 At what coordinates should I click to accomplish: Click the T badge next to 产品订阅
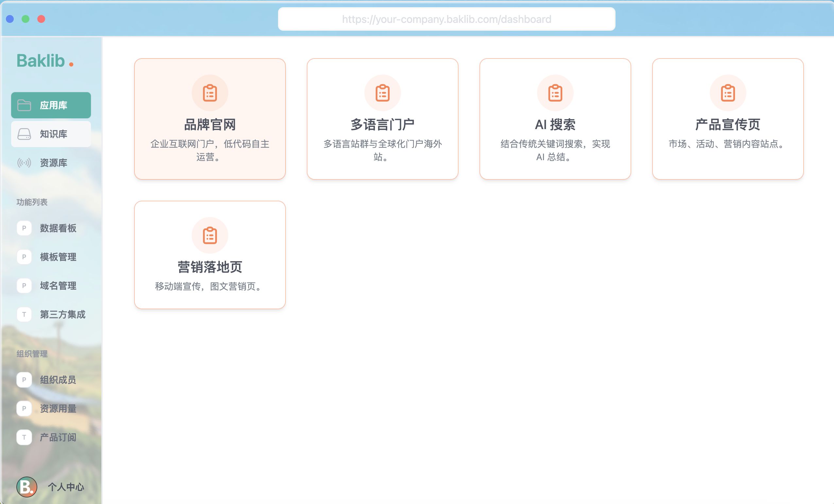point(24,437)
